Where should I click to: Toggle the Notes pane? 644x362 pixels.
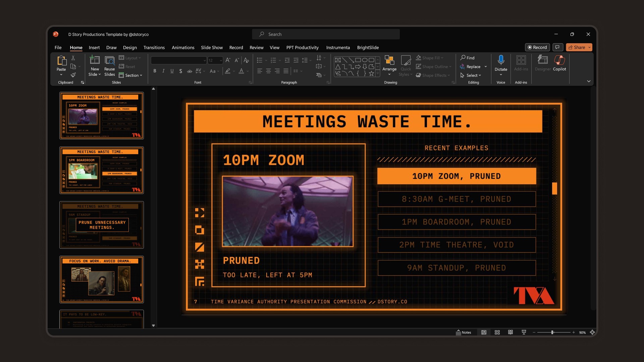click(464, 332)
